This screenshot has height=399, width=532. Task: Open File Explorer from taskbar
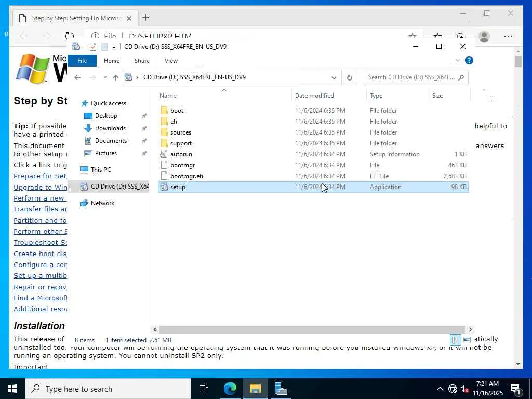pos(255,389)
